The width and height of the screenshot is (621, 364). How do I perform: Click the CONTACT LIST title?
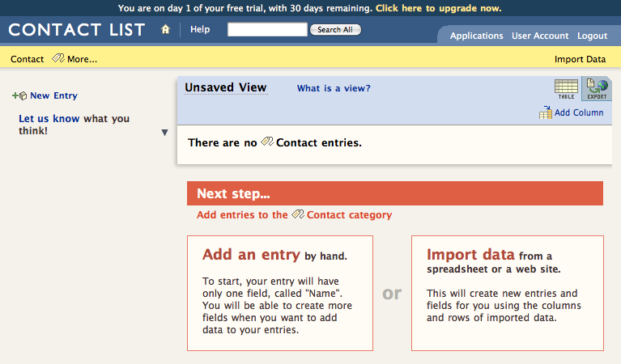click(x=77, y=30)
